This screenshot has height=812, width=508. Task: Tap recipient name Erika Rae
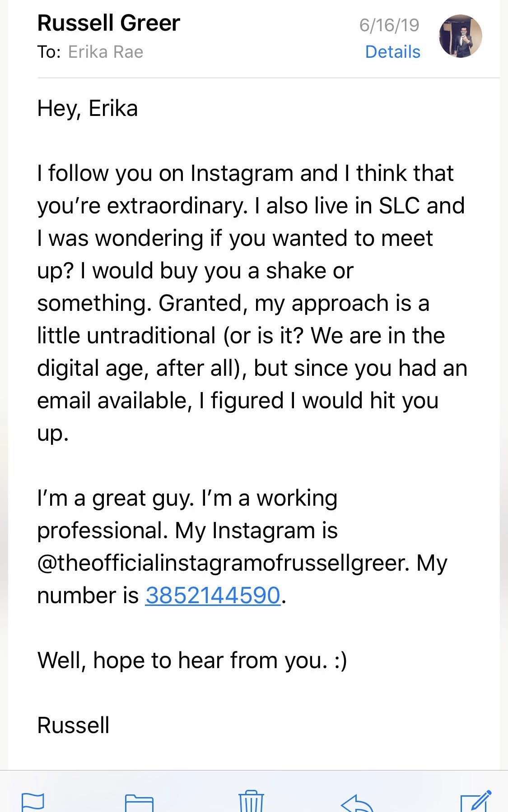pyautogui.click(x=106, y=52)
